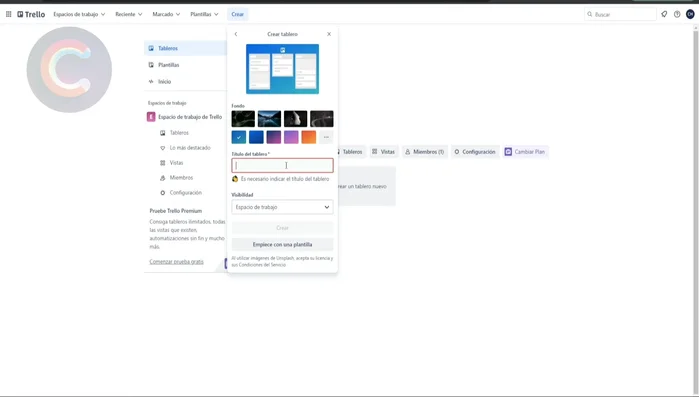Focus the Buscar search field
The width and height of the screenshot is (699, 397).
pyautogui.click(x=621, y=14)
